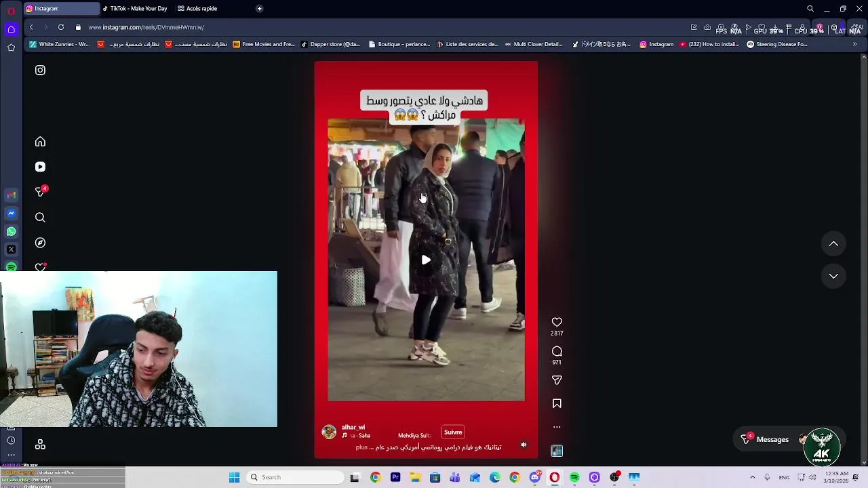Open the ENG language indicator
868x488 pixels.
pyautogui.click(x=784, y=477)
